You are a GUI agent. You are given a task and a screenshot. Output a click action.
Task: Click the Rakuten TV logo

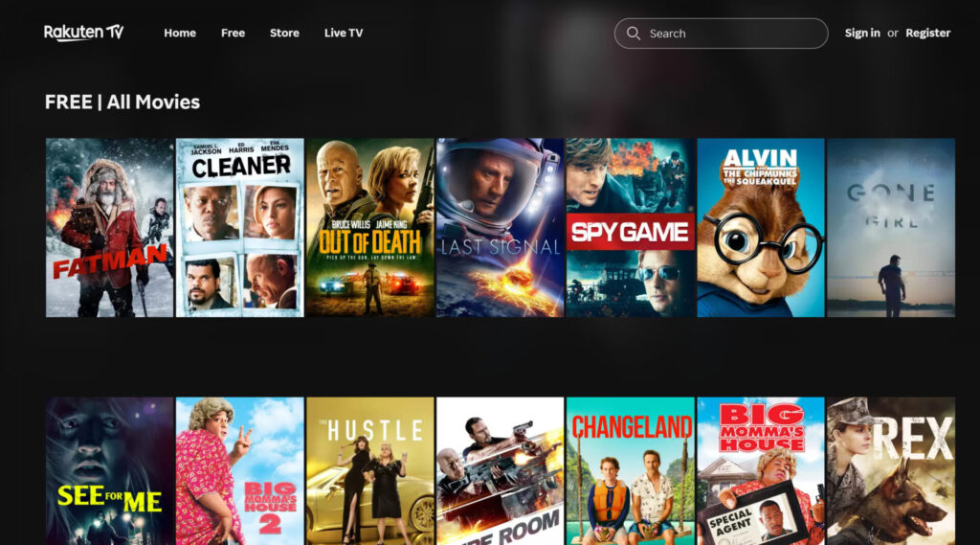84,33
